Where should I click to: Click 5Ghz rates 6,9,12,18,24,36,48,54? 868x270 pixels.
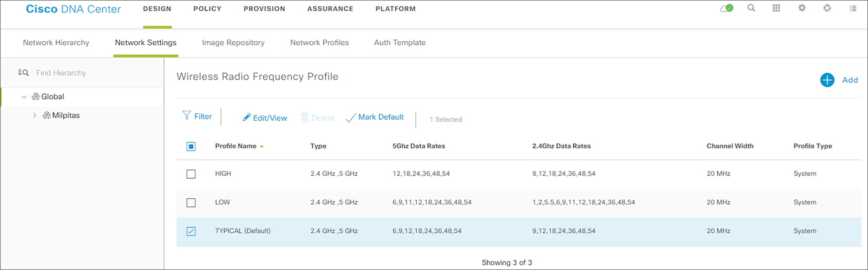click(x=427, y=231)
